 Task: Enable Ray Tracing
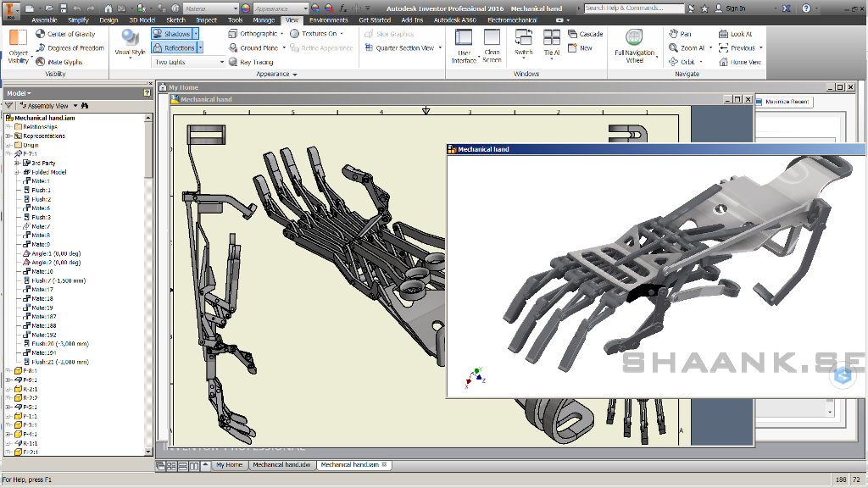click(x=251, y=62)
